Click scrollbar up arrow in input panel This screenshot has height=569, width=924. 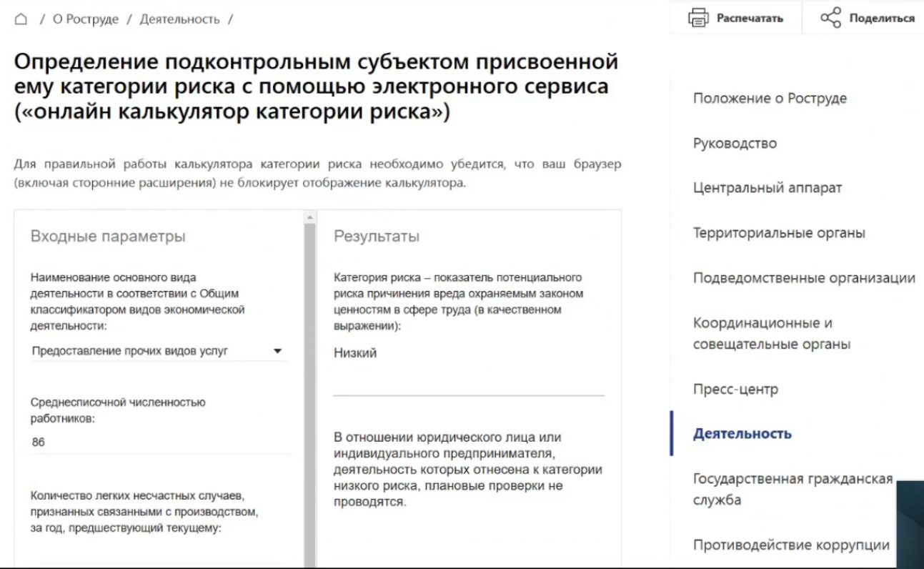click(x=310, y=217)
